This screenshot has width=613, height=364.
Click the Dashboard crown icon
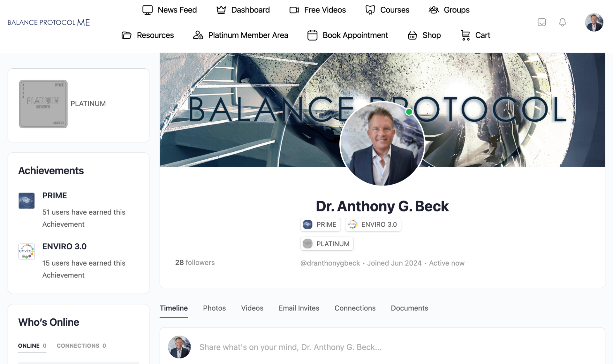(x=221, y=10)
